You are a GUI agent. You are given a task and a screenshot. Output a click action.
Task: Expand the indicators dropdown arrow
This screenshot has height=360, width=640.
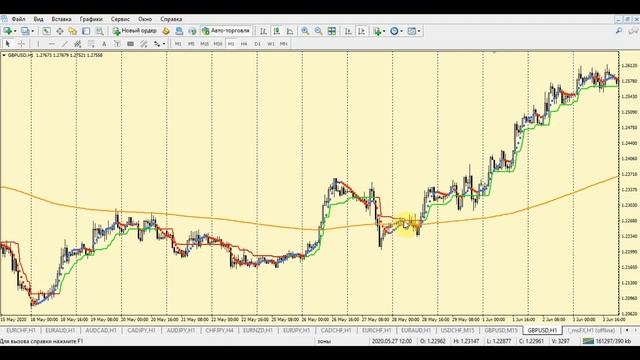(384, 31)
